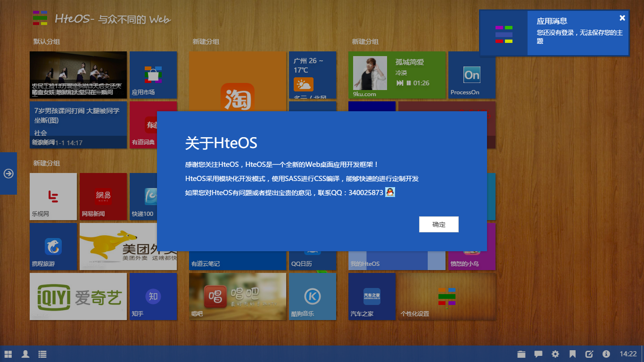The height and width of the screenshot is (362, 644).
Task: Open the compose/edit icon on the taskbar
Action: coord(589,354)
